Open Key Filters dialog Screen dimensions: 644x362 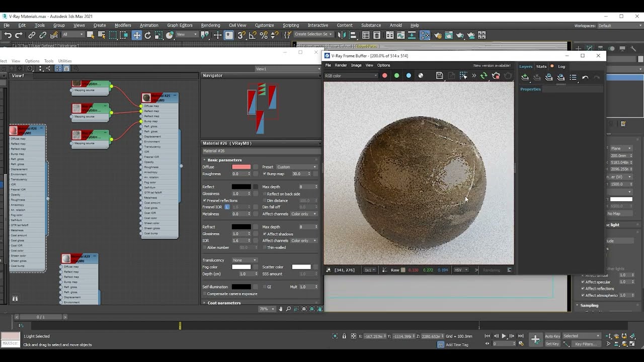(586, 344)
